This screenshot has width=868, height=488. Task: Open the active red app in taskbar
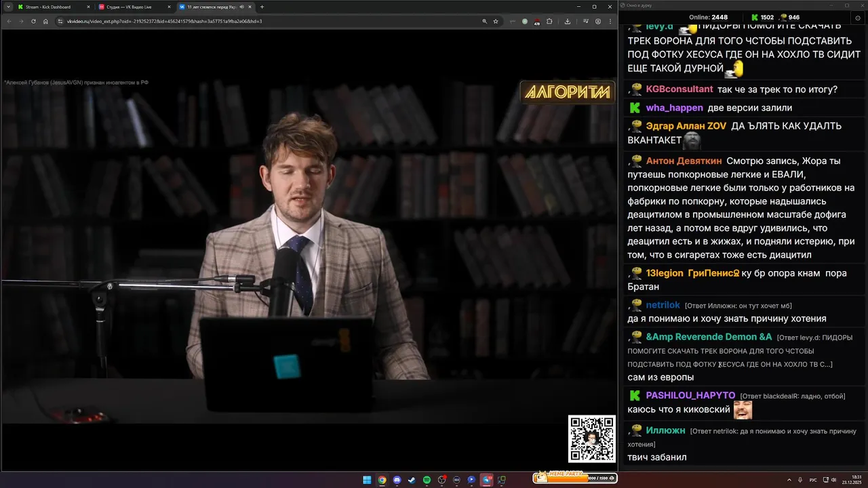[x=487, y=480]
